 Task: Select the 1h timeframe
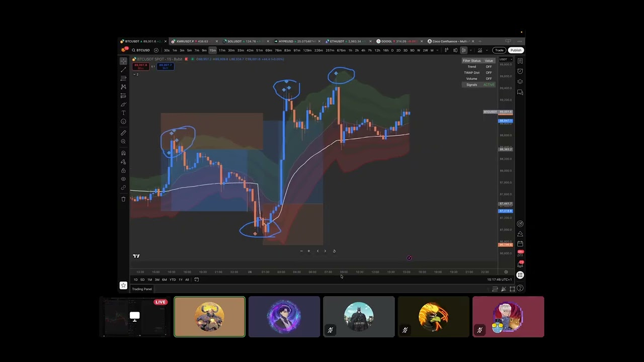(350, 50)
